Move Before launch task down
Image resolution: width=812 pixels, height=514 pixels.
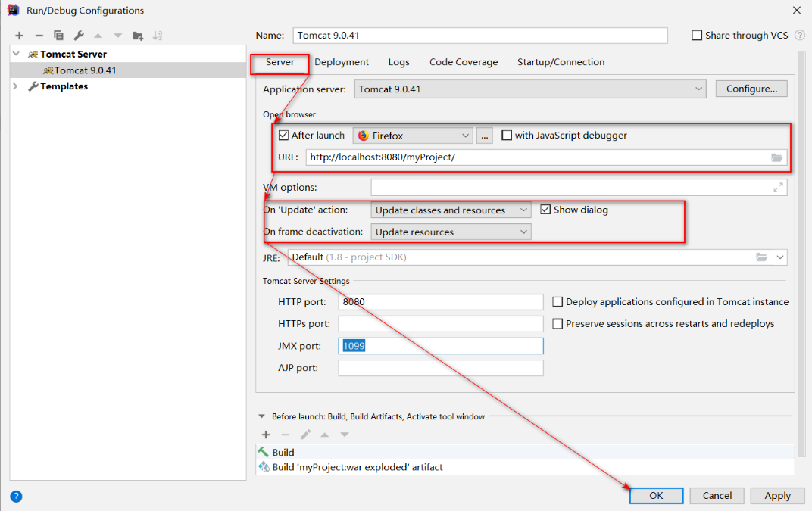(345, 435)
